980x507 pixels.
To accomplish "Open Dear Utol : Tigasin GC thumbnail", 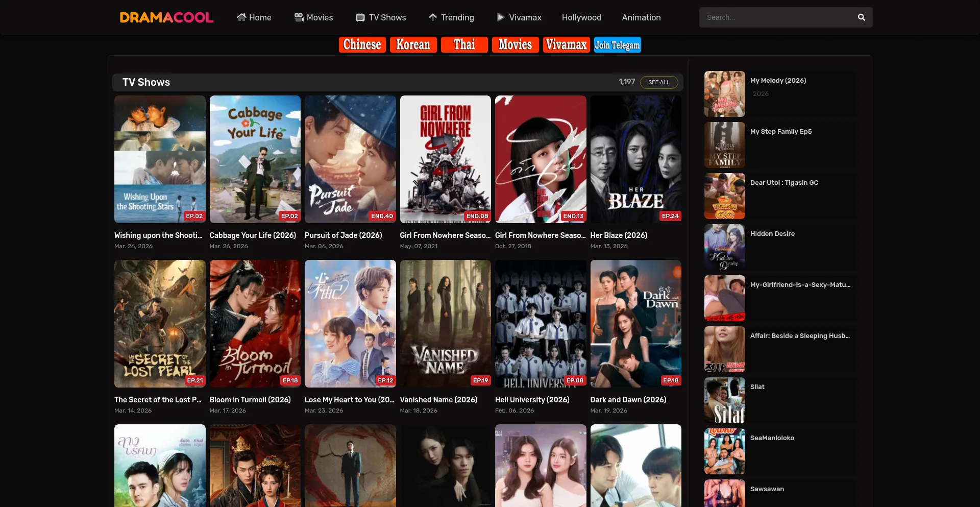I will coord(725,196).
